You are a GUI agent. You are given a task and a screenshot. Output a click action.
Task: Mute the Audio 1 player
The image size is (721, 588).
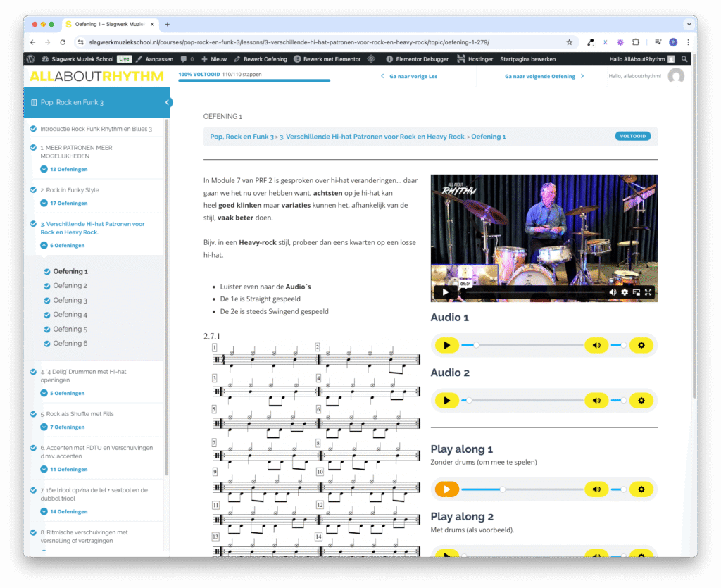[x=596, y=345]
